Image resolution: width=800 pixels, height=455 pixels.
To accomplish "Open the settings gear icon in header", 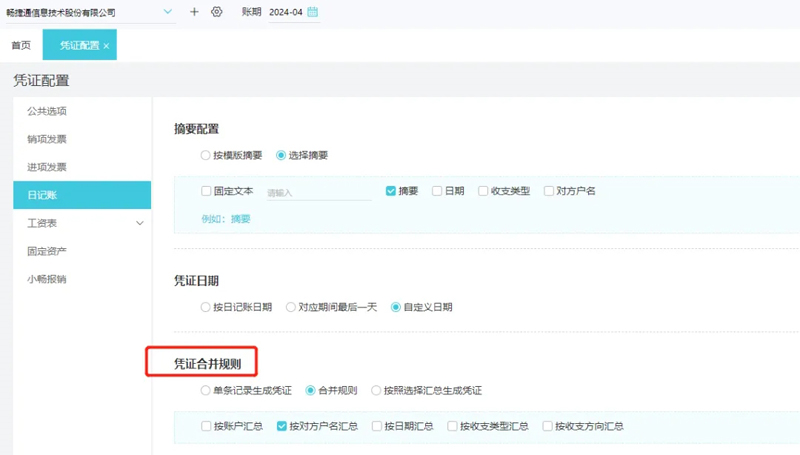I will click(217, 12).
